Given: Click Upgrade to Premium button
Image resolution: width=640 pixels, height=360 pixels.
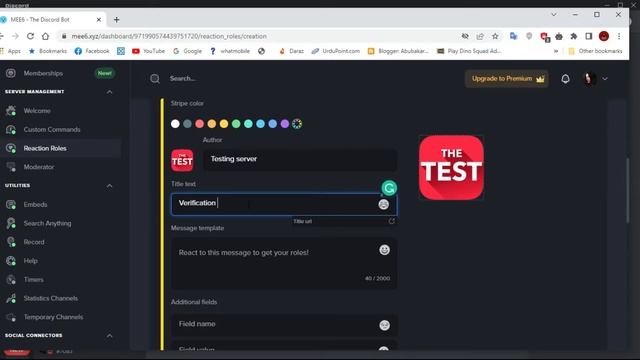Looking at the screenshot, I should [x=507, y=78].
